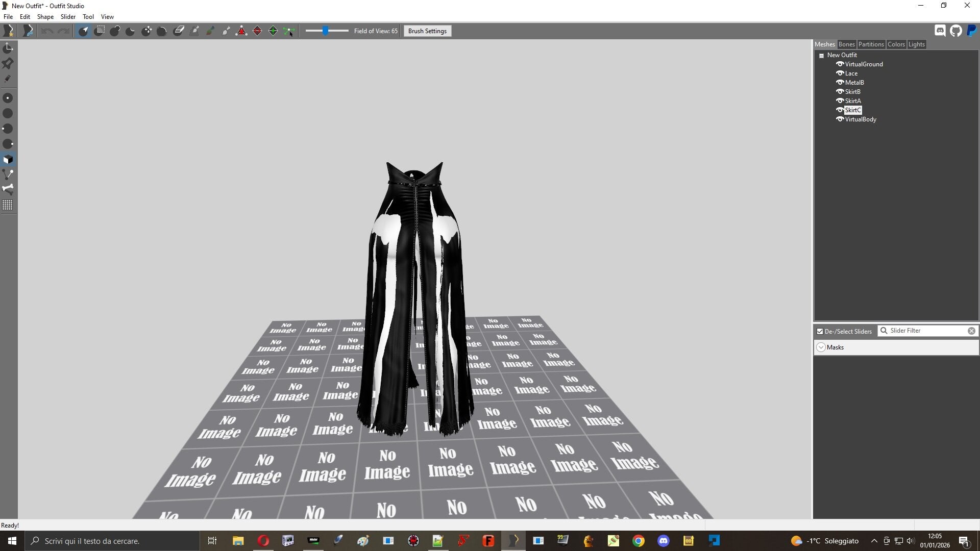Select the Weight Paint brush tool
The height and width of the screenshot is (551, 980).
click(194, 31)
